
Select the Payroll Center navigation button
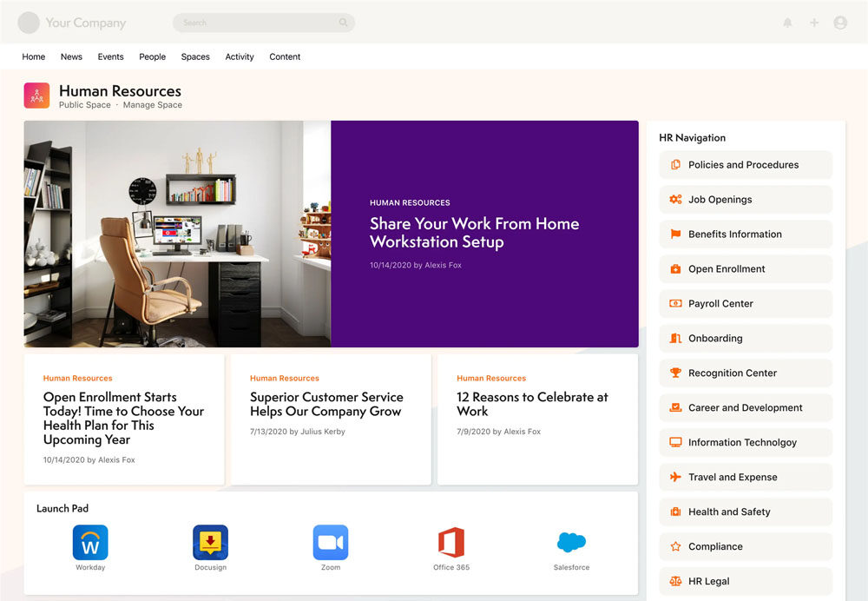point(745,304)
